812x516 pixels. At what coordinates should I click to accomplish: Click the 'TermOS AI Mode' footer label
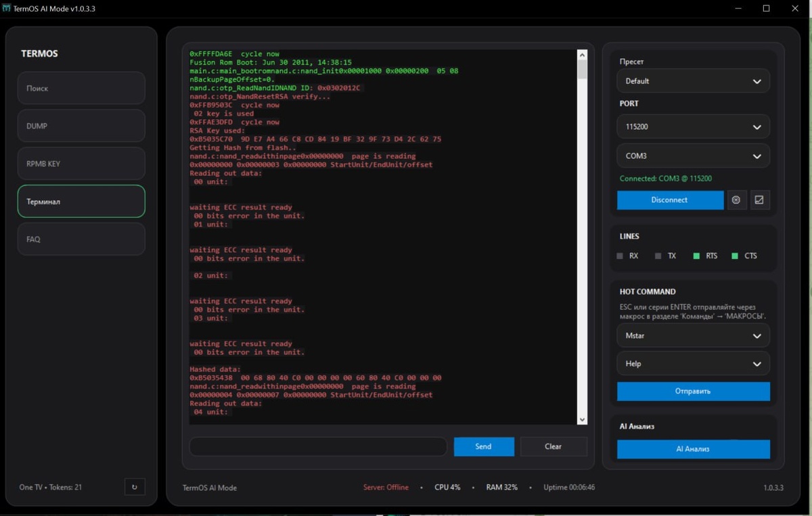point(210,488)
